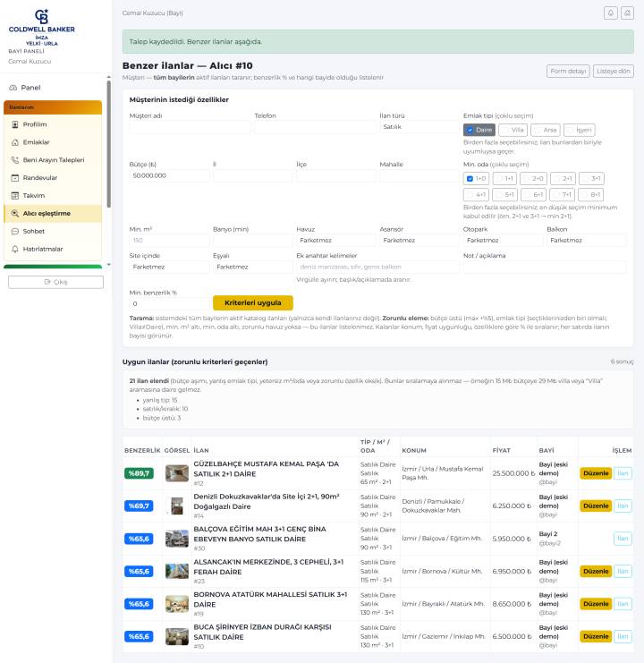Open Panel from the sidebar
The image size is (644, 663).
pos(53,88)
